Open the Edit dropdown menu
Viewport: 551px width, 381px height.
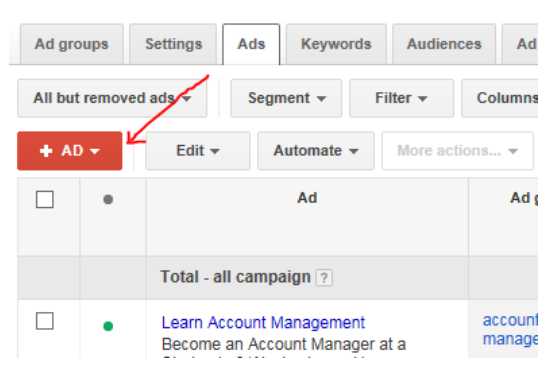198,151
